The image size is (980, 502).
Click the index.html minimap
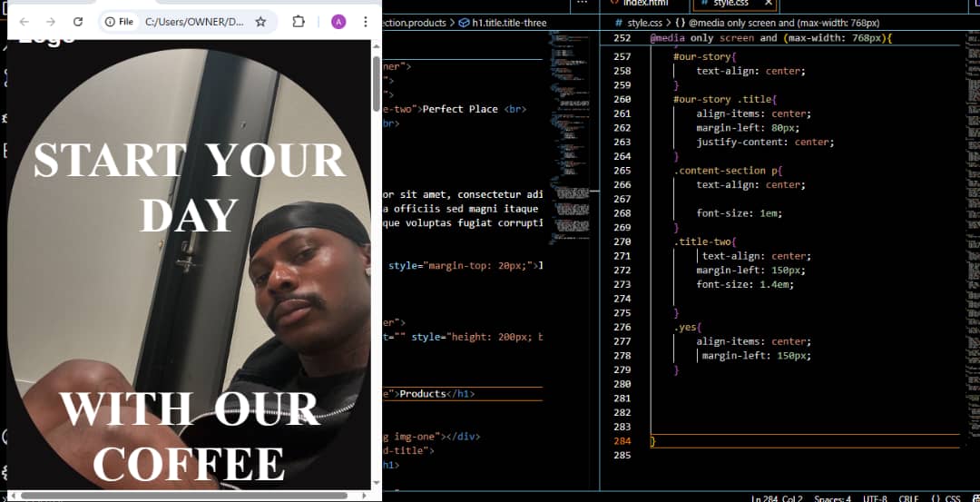point(569,138)
